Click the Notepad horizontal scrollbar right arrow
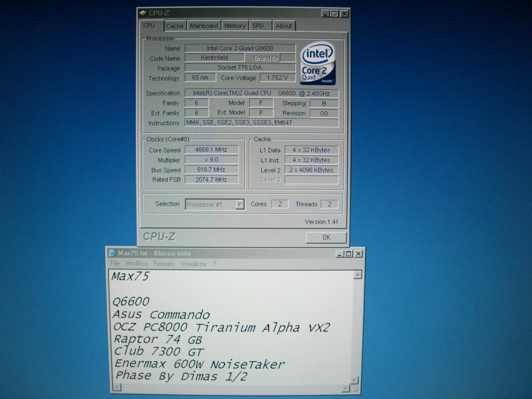532x399 pixels. [x=346, y=388]
